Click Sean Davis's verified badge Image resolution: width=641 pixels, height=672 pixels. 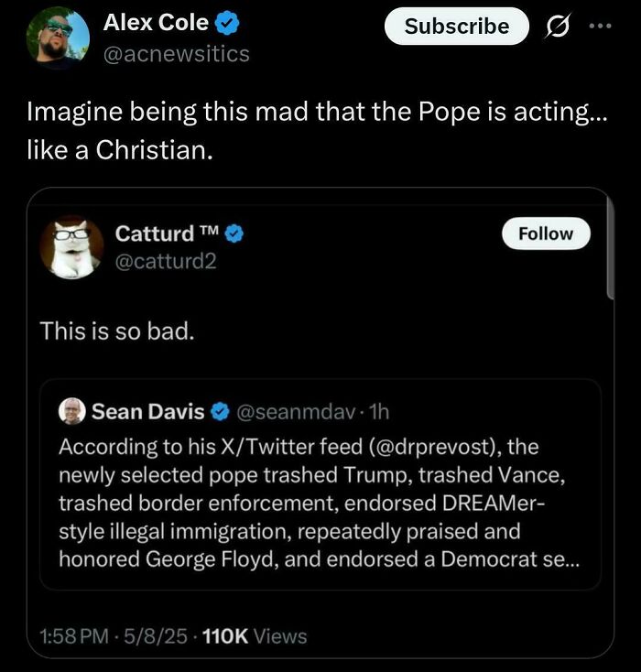point(220,412)
